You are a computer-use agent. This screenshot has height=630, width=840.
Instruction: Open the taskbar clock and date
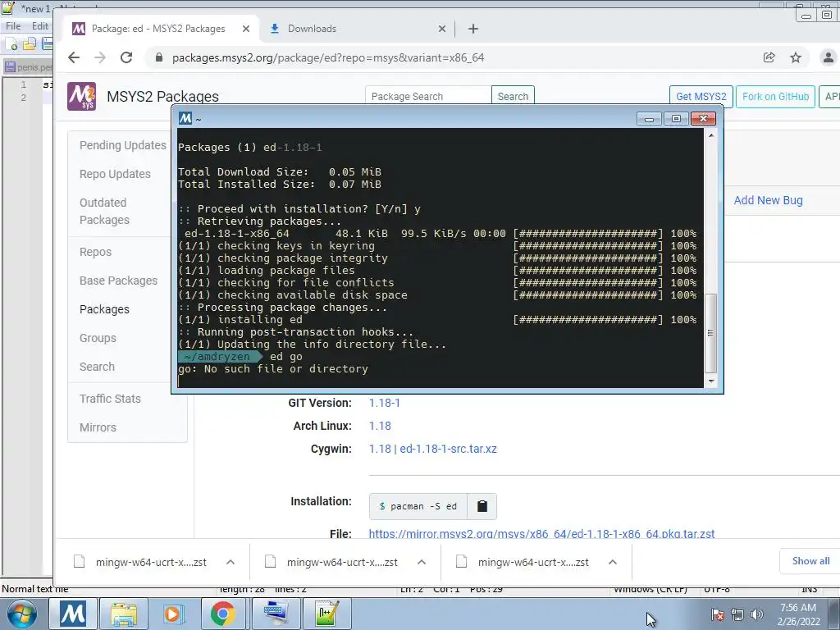pyautogui.click(x=798, y=614)
